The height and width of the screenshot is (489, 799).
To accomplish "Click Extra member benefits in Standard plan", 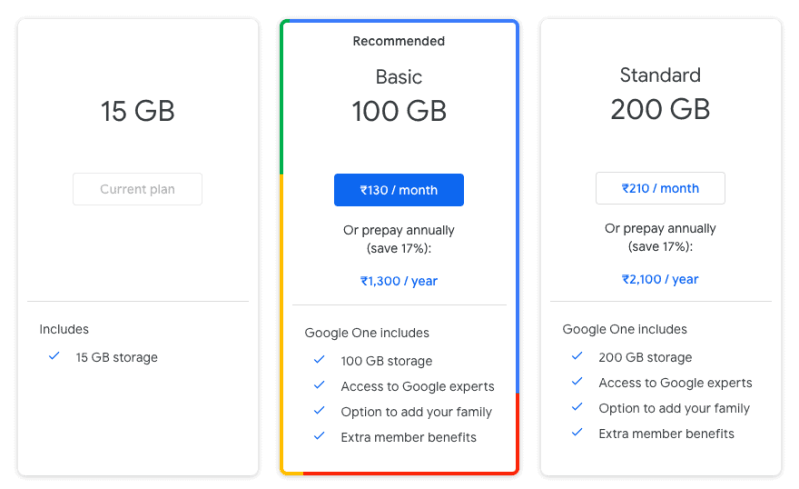I will coord(667,434).
